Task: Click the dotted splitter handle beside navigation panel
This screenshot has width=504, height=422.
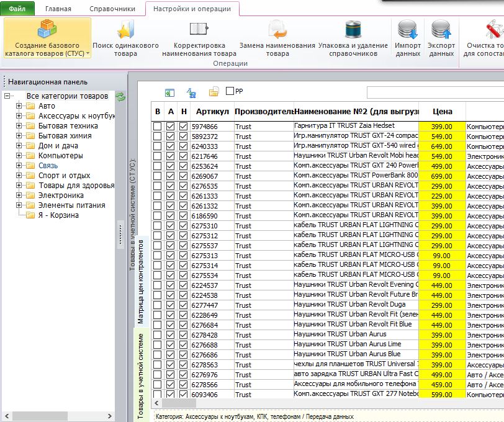Action: pyautogui.click(x=121, y=234)
